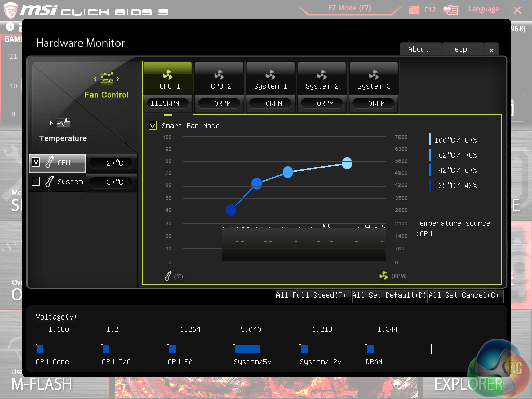Viewport: 532px width, 399px height.
Task: Click the 25°C / 42% legend entry
Action: [454, 185]
